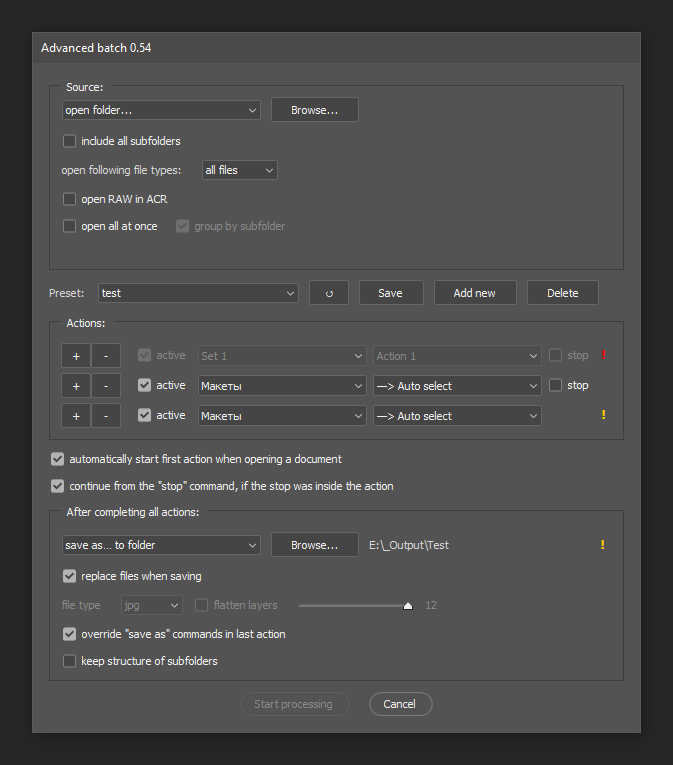The width and height of the screenshot is (673, 765).
Task: Click minus button in third action row
Action: click(x=106, y=416)
